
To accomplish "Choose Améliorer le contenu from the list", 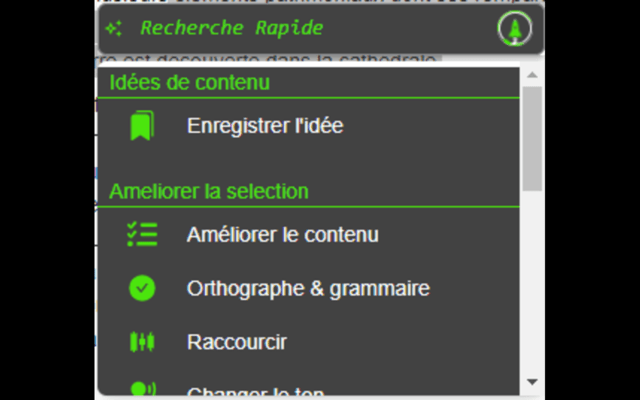I will (282, 235).
